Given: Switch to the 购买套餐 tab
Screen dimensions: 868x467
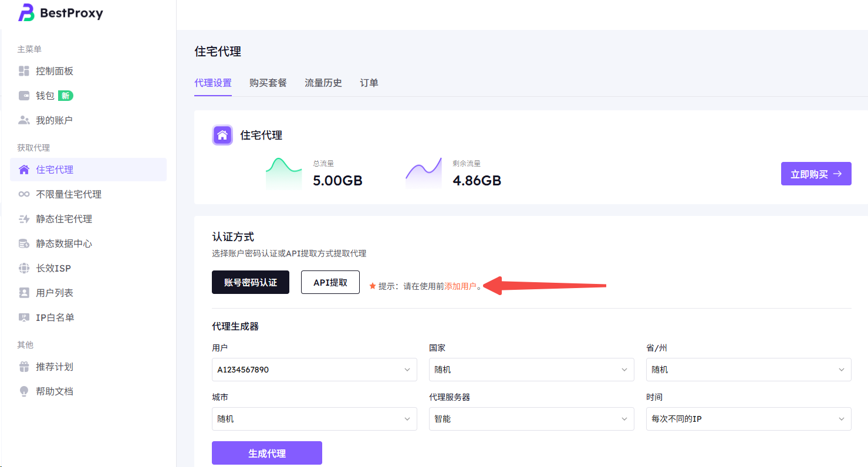Looking at the screenshot, I should pyautogui.click(x=268, y=83).
